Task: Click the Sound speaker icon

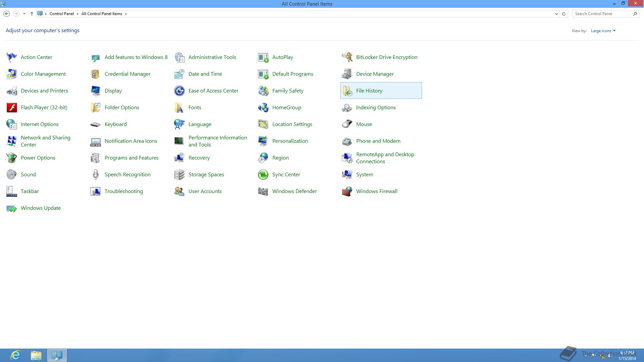Action: pyautogui.click(x=12, y=175)
